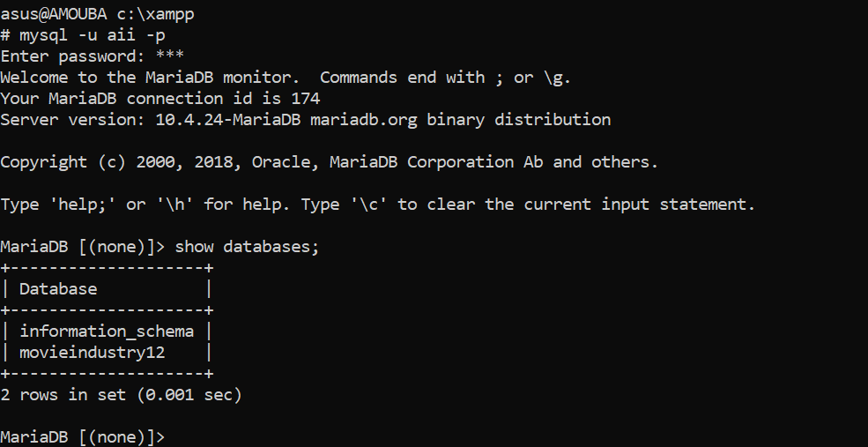This screenshot has height=447, width=868.
Task: Click the 'Database' column header
Action: [58, 289]
